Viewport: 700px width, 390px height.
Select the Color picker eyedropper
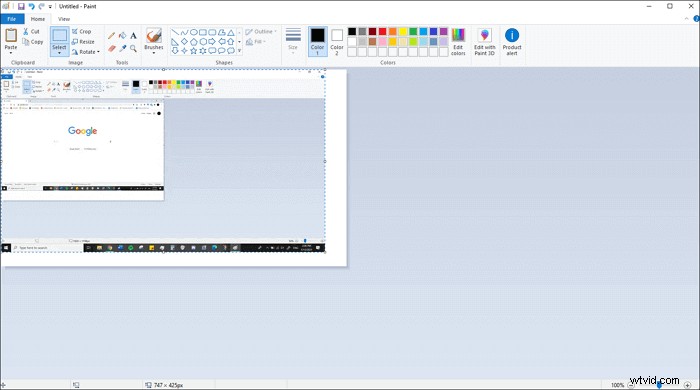click(x=122, y=48)
